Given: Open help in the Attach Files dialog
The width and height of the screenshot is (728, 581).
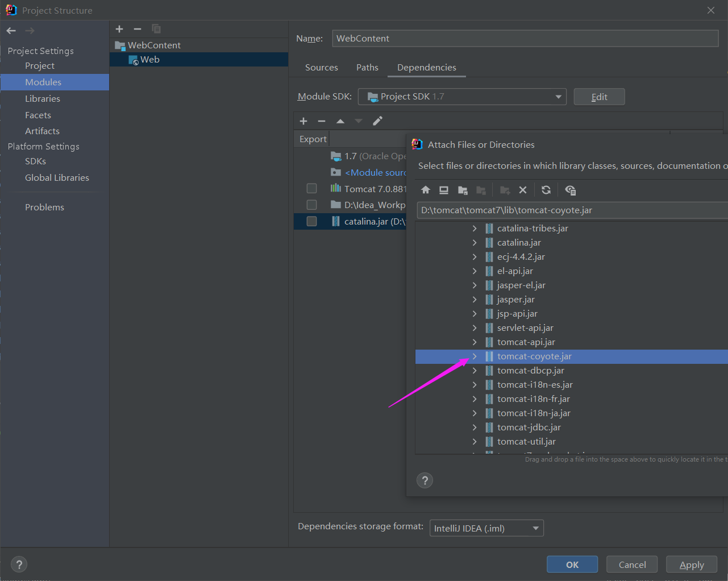Looking at the screenshot, I should pyautogui.click(x=425, y=480).
